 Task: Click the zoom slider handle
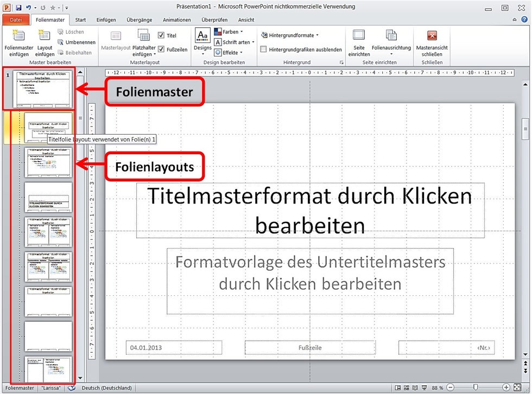[x=476, y=387]
